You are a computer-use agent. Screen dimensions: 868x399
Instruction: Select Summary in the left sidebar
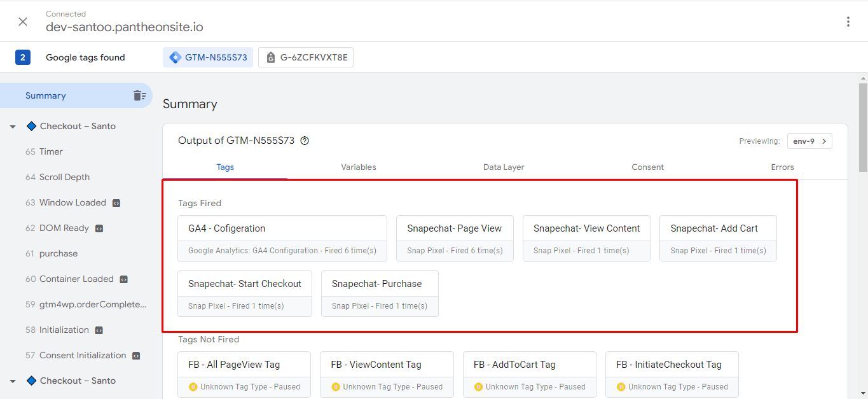(x=76, y=95)
